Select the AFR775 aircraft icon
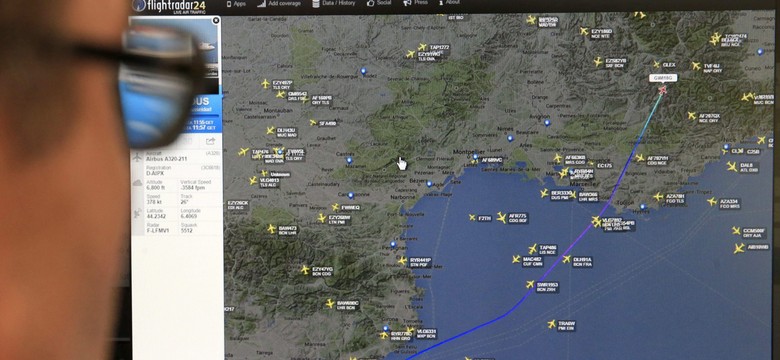This screenshot has height=360, width=780. [x=501, y=217]
